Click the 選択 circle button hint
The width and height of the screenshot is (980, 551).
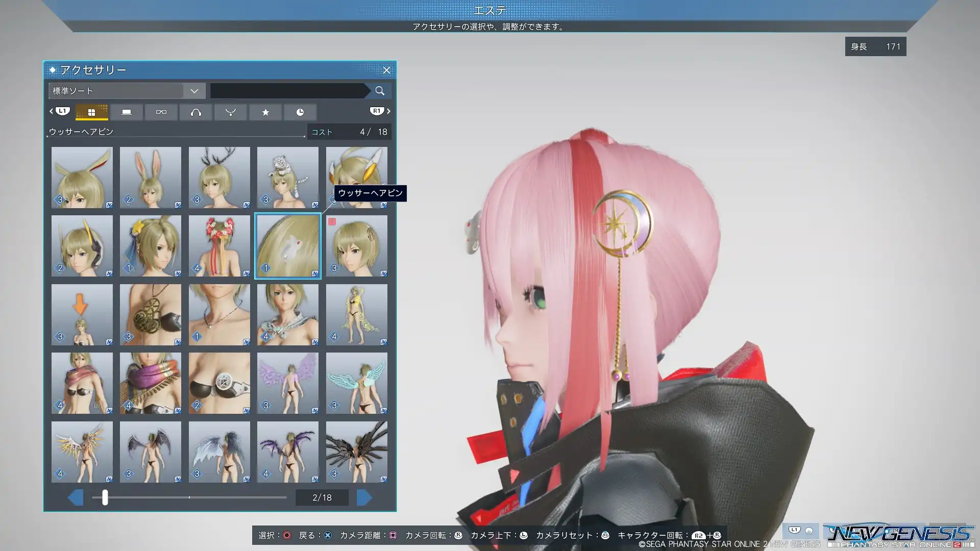pyautogui.click(x=275, y=535)
